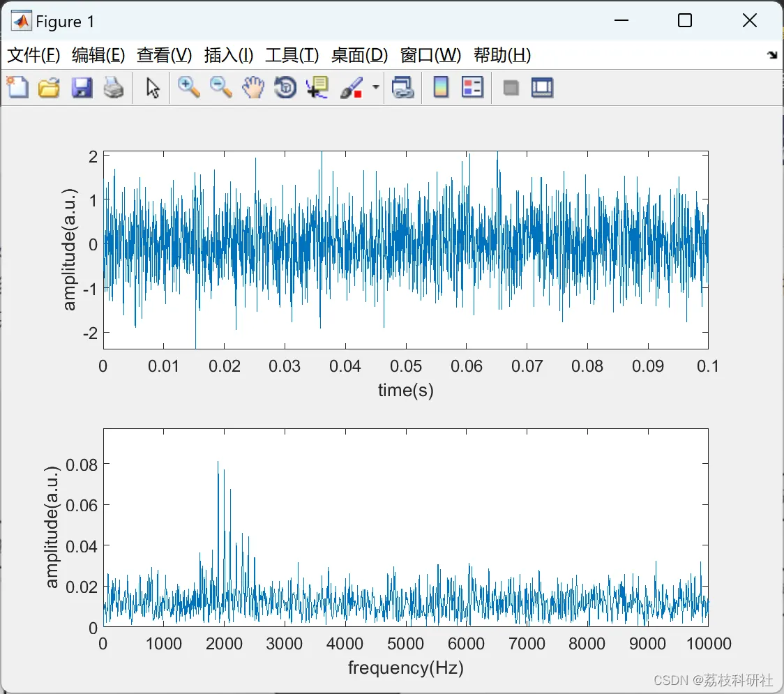This screenshot has height=694, width=784.
Task: Save the figure with the floppy disk icon
Action: click(x=82, y=87)
